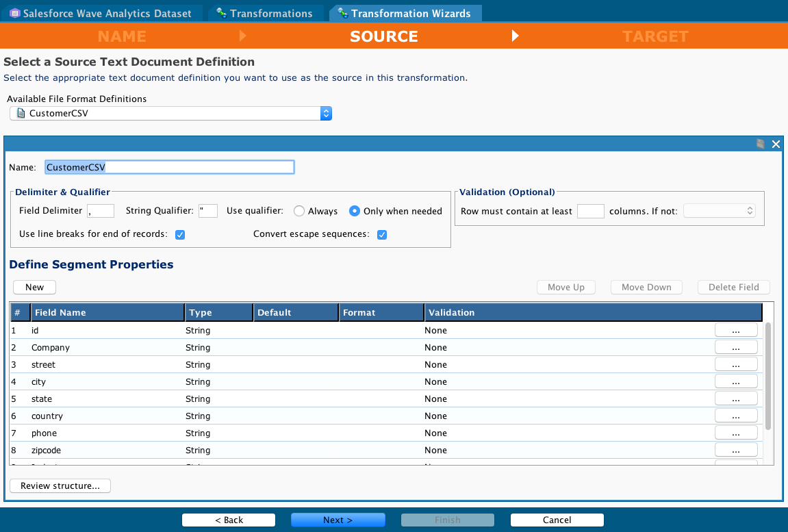
Task: Click the Review structure... button
Action: click(60, 485)
